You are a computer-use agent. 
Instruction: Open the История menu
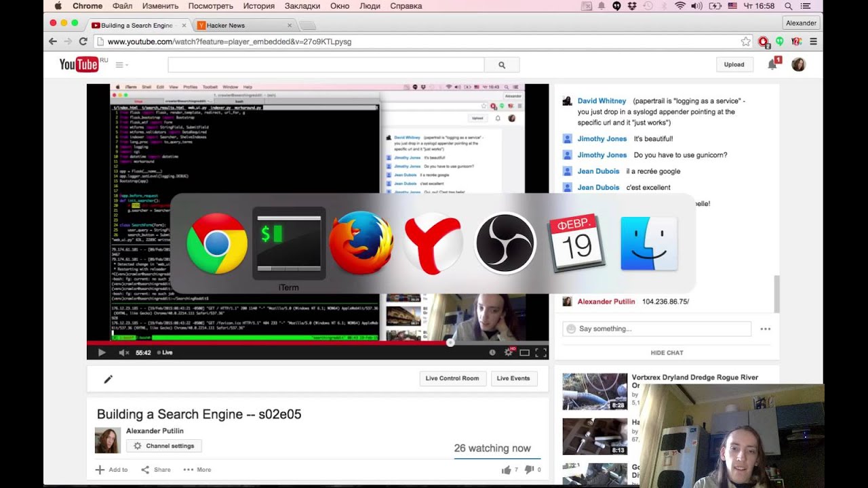[258, 6]
